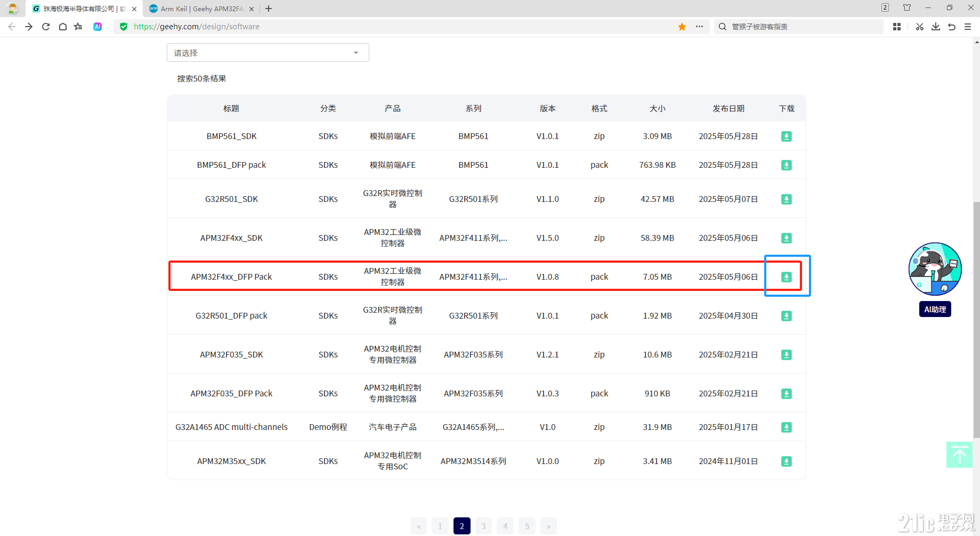The image size is (980, 536).
Task: Open the tab count indicator
Action: 885,7
